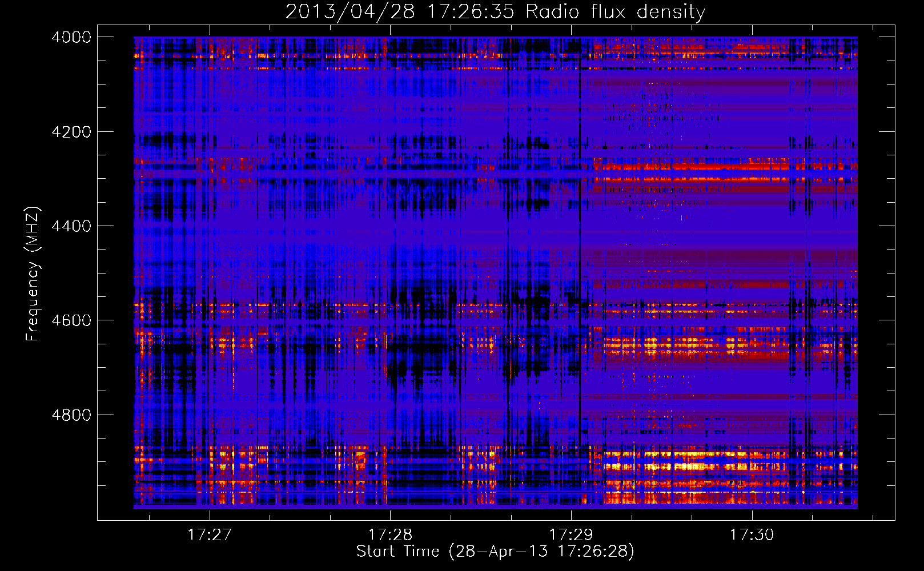Select the 4200 frequency axis label
This screenshot has width=924, height=571.
71,132
